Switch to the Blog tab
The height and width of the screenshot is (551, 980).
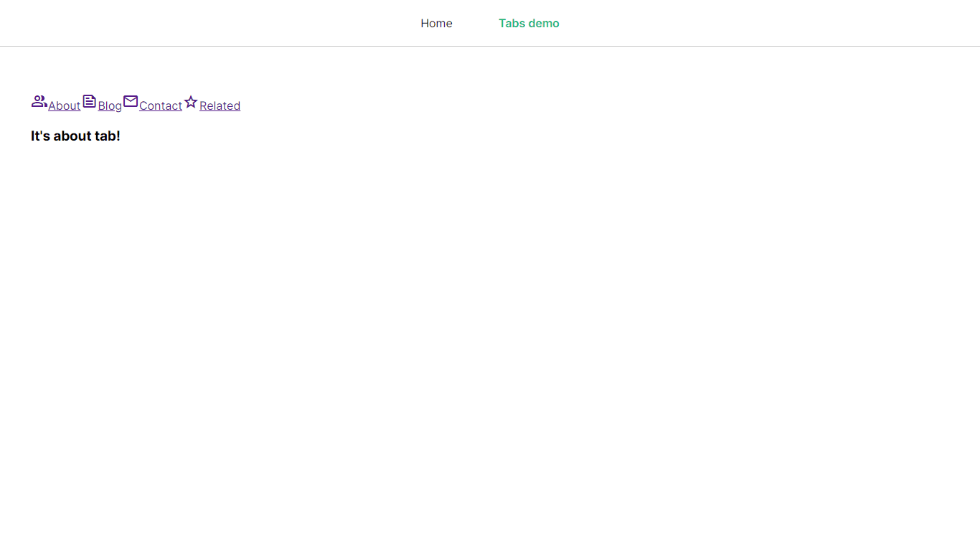pos(110,105)
